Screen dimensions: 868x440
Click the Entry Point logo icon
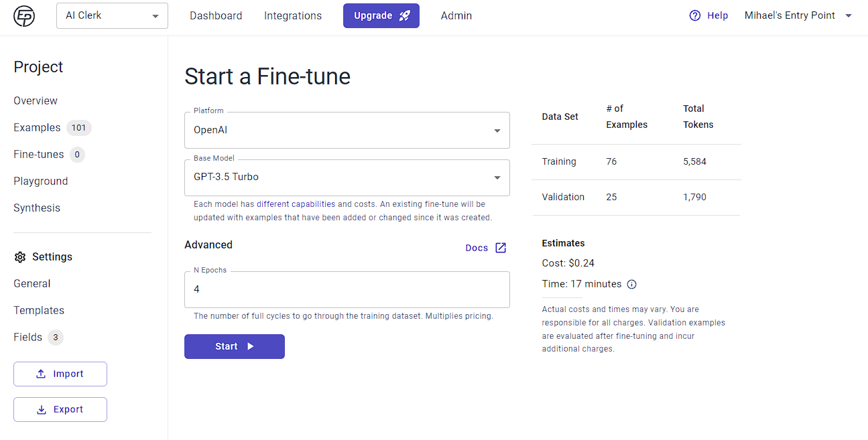pos(24,16)
